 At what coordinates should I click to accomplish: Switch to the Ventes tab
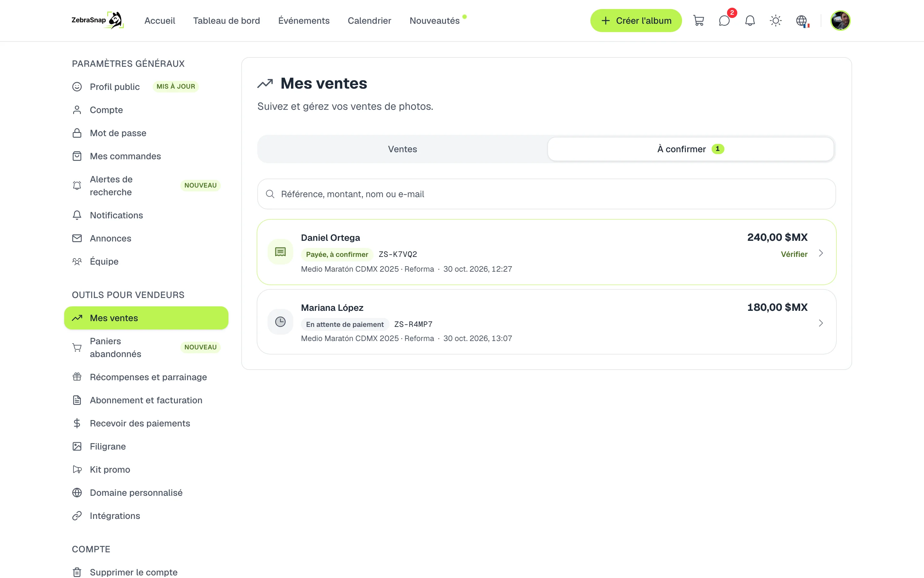402,149
